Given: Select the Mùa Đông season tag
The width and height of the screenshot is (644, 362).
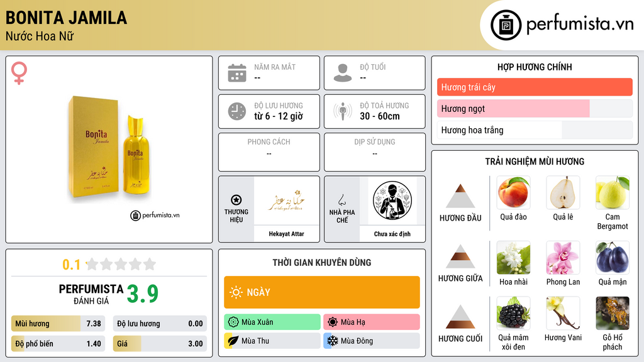Looking at the screenshot, I should pos(371,341).
